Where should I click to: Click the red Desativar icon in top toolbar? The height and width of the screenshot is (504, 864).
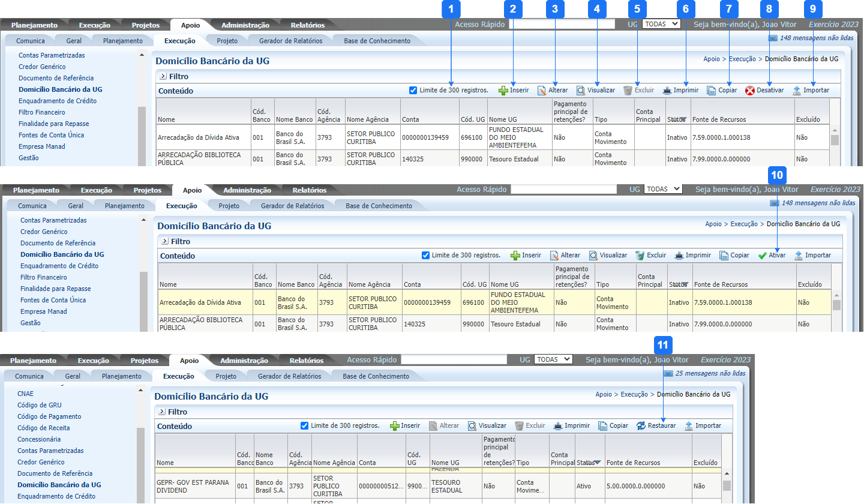[x=750, y=91]
